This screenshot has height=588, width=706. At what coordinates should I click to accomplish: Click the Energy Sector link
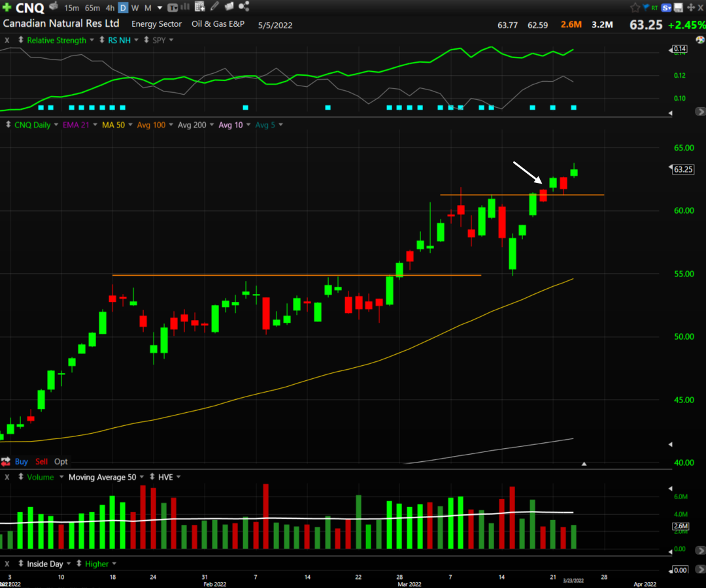156,24
